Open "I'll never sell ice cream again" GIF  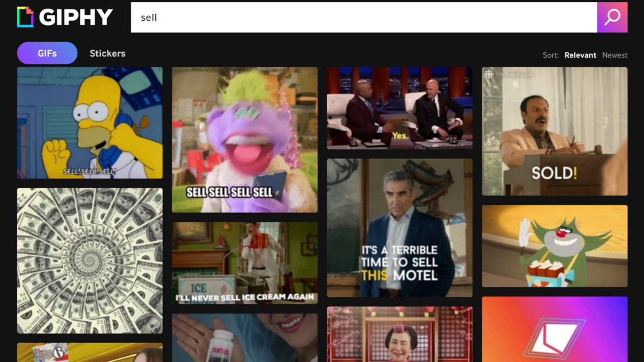[x=245, y=263]
